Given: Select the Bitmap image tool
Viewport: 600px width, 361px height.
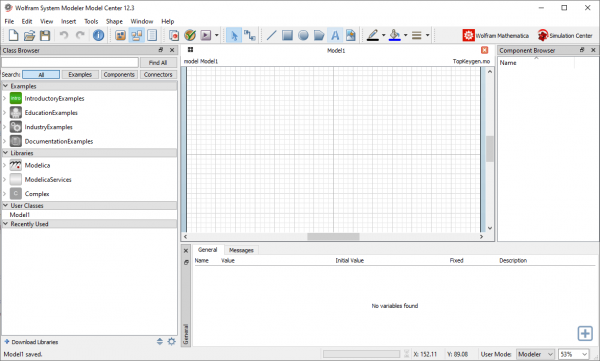Looking at the screenshot, I should tap(351, 36).
